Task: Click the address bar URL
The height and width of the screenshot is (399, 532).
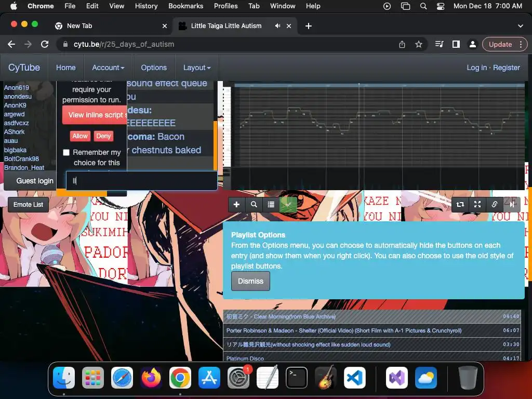Action: (x=124, y=44)
